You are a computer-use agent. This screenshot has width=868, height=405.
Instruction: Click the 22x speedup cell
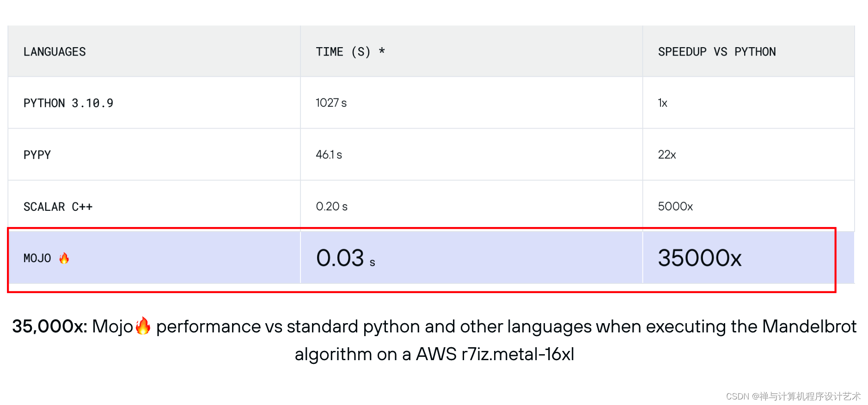pyautogui.click(x=666, y=155)
